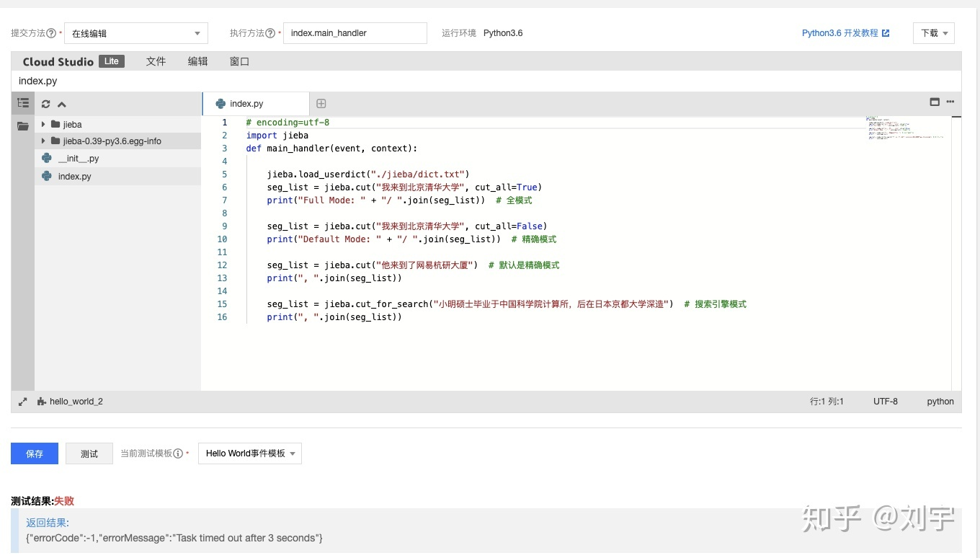The height and width of the screenshot is (558, 980).
Task: Open the 下载 dropdown button
Action: pyautogui.click(x=934, y=33)
